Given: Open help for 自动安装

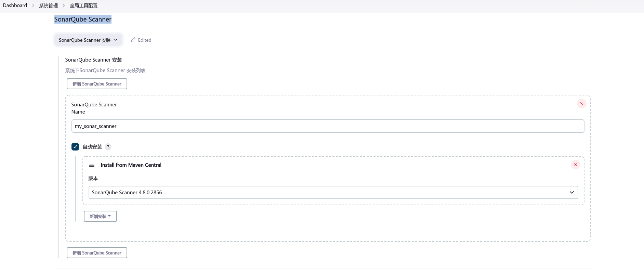Looking at the screenshot, I should click(x=108, y=147).
